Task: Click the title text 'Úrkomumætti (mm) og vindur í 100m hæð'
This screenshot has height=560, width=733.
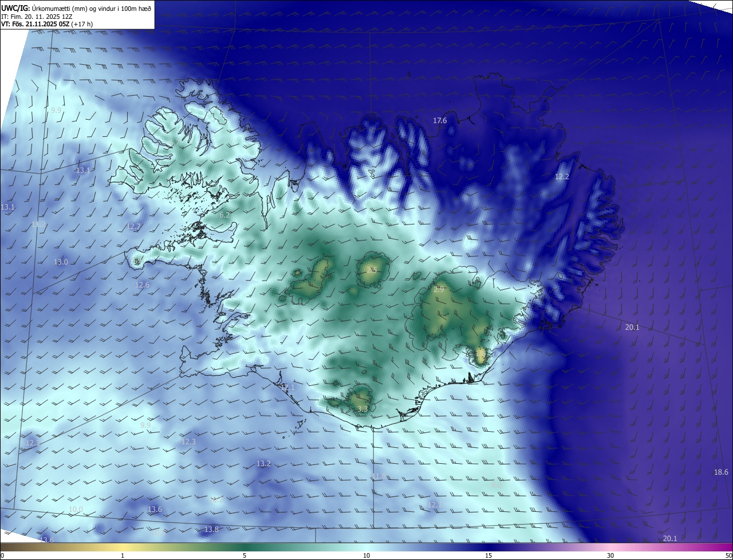Action: (92, 8)
